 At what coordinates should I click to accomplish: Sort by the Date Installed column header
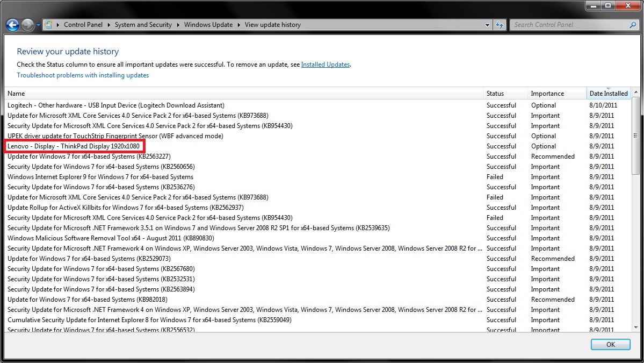tap(609, 94)
